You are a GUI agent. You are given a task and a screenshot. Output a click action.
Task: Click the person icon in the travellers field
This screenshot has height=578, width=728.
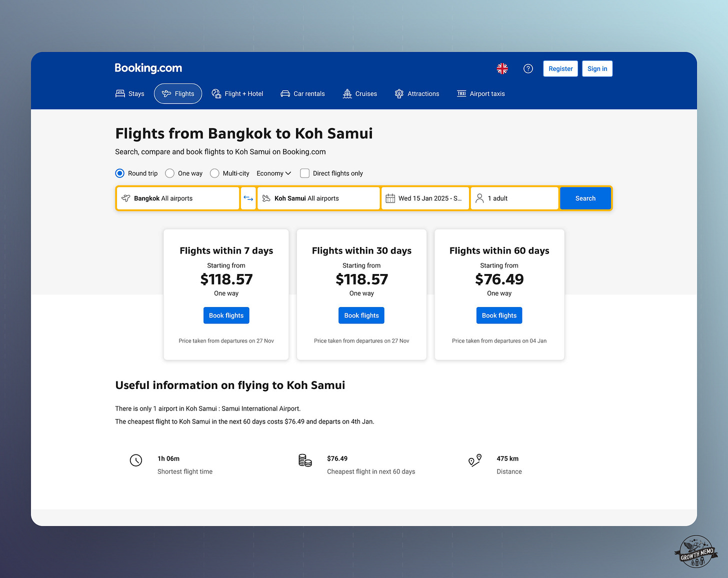click(x=479, y=198)
